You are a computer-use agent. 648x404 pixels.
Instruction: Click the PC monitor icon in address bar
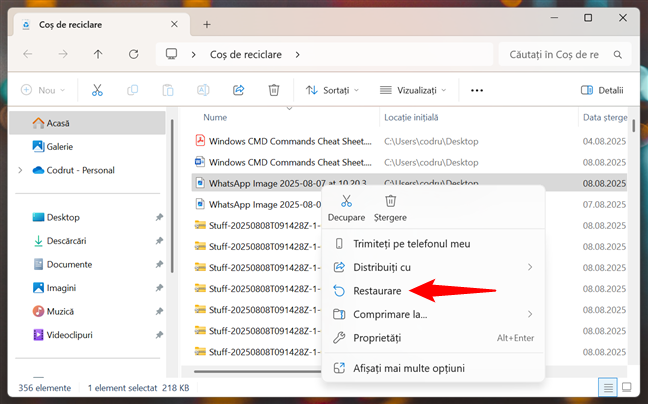click(x=172, y=54)
